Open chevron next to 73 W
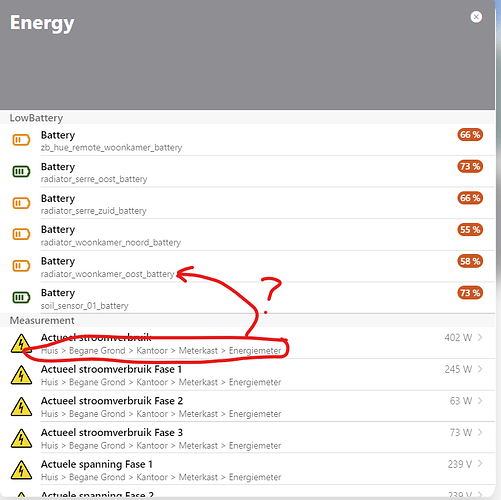The height and width of the screenshot is (500, 501). tap(480, 432)
